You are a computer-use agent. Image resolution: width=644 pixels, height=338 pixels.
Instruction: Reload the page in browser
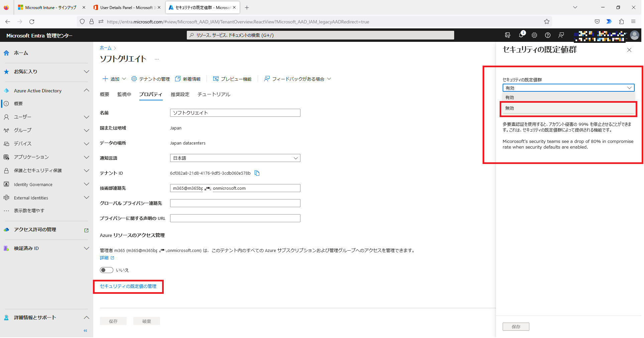[32, 22]
